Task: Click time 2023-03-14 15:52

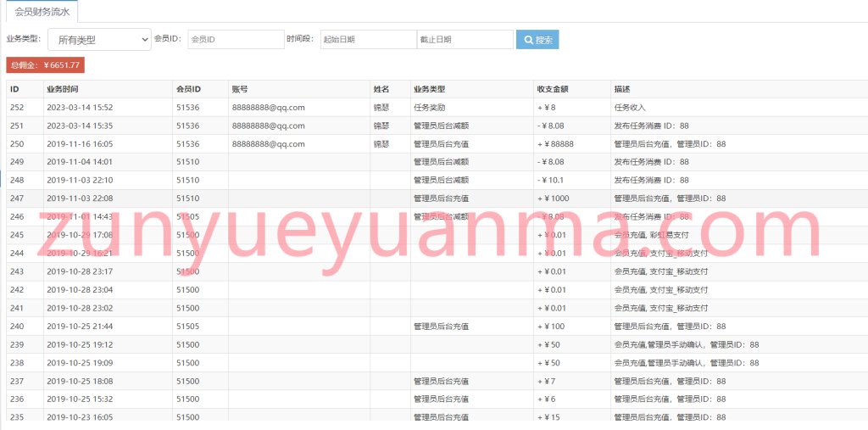Action: click(80, 108)
